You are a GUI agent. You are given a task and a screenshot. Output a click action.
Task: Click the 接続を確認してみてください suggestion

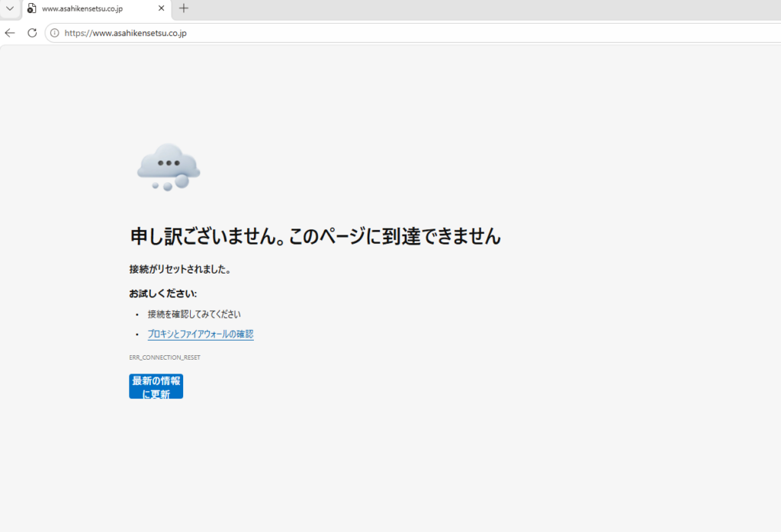point(194,314)
